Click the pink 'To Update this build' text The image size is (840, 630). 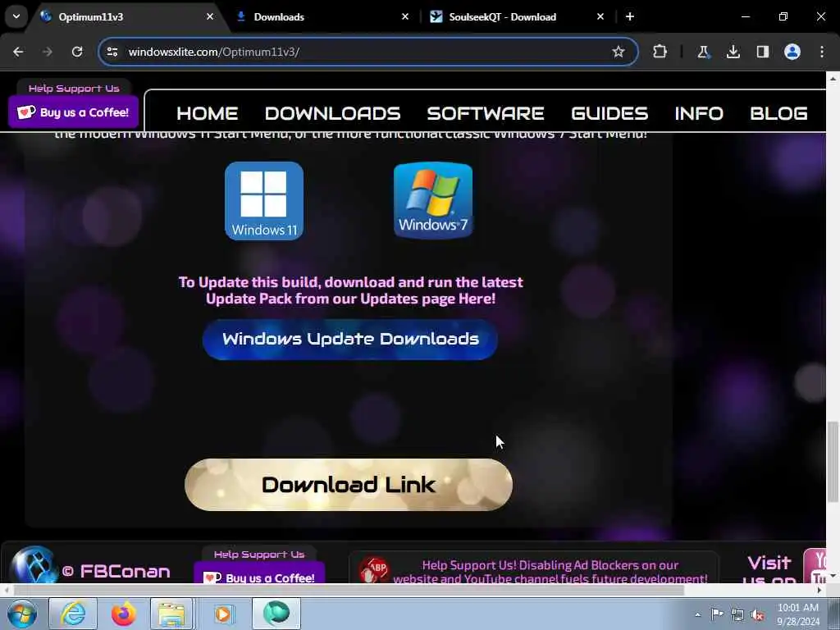[x=350, y=290]
